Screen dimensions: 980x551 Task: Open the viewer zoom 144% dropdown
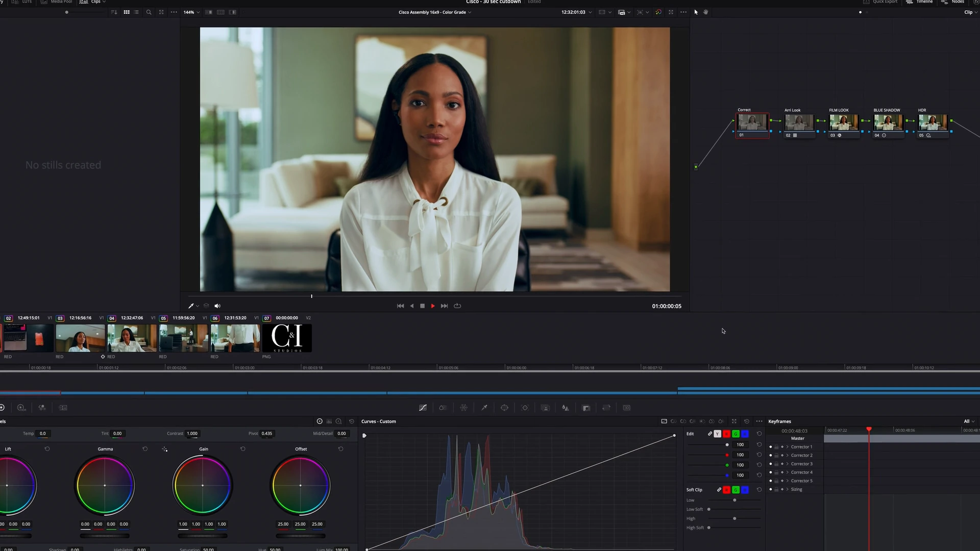click(x=191, y=12)
